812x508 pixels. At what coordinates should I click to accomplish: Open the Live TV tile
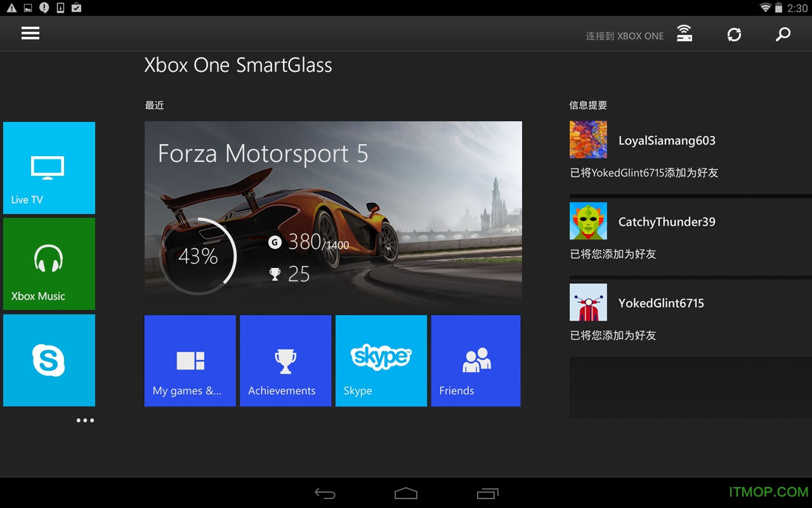(49, 168)
